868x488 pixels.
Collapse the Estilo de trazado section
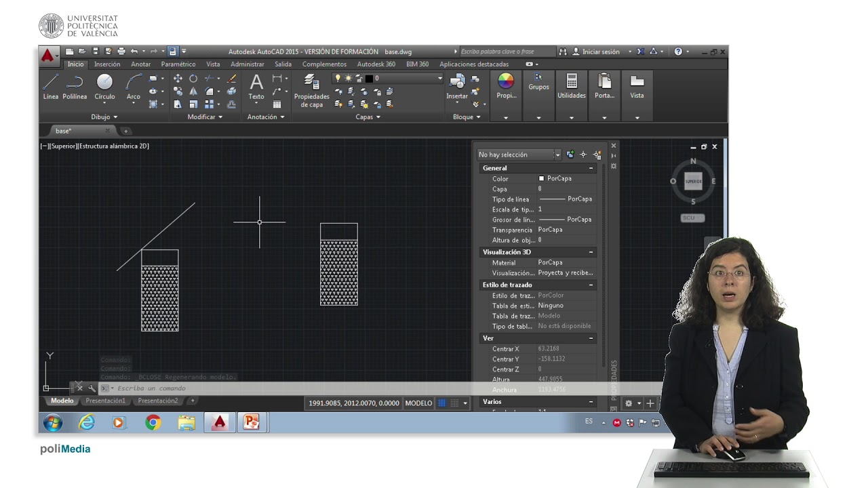[x=591, y=285]
